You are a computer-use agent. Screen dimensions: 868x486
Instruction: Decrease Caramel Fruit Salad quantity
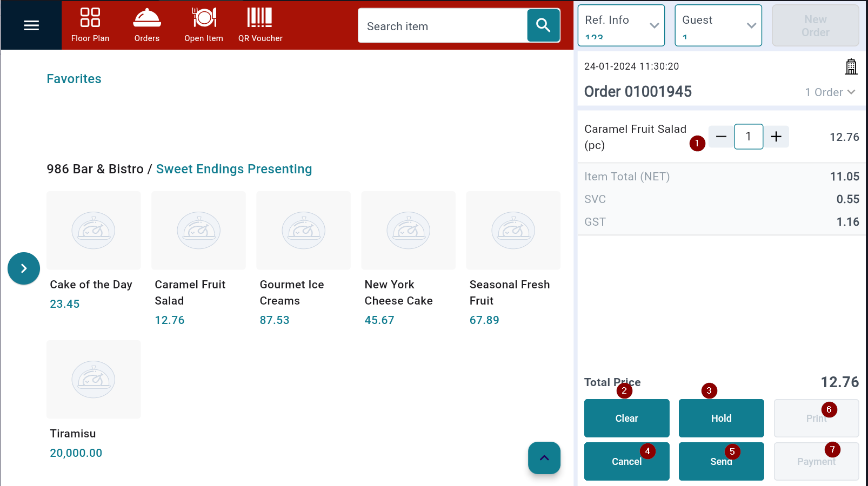point(721,137)
